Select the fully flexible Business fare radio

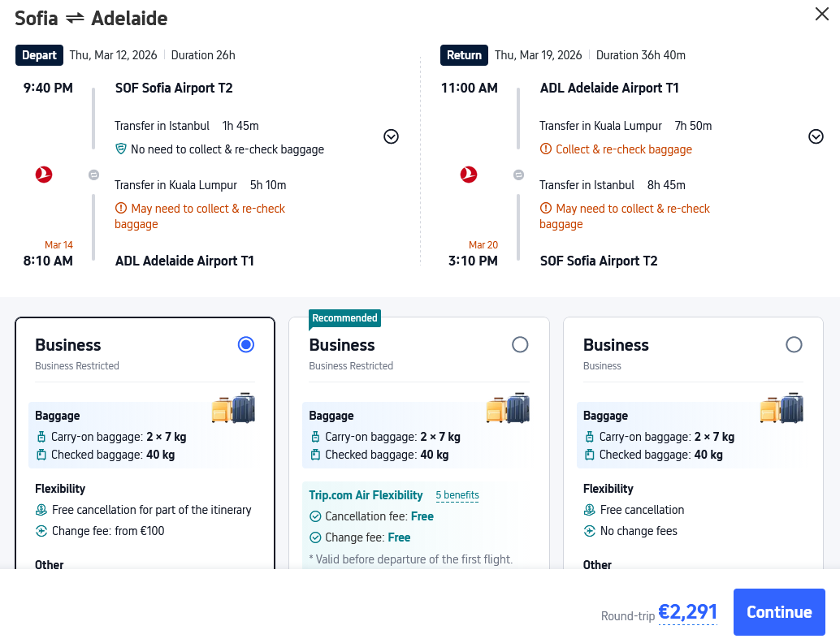pos(794,345)
